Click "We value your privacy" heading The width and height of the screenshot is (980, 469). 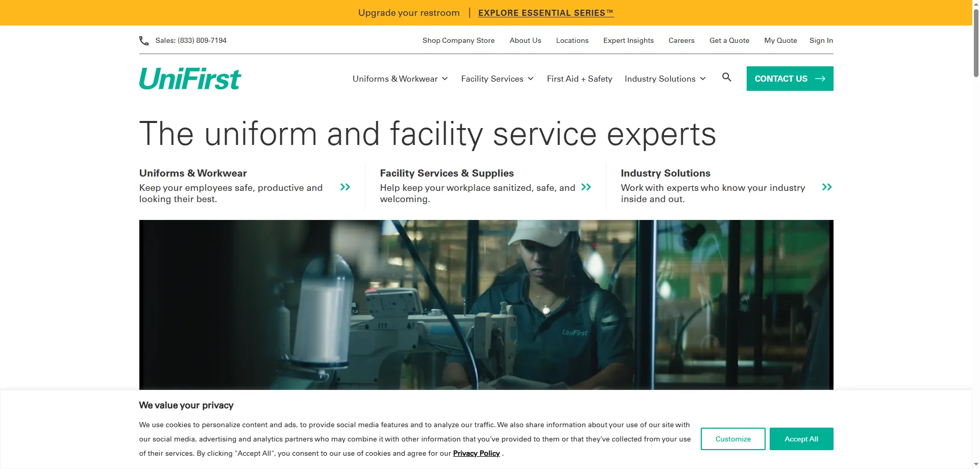tap(186, 405)
